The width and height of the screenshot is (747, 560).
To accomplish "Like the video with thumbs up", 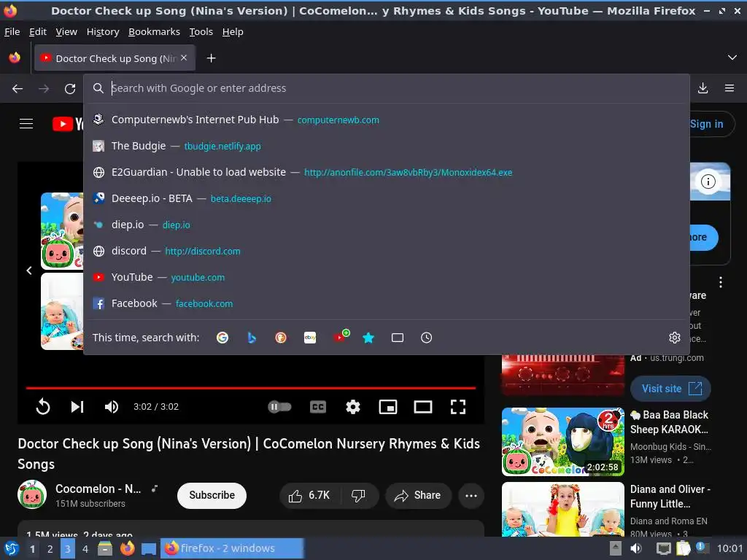I will tap(309, 496).
